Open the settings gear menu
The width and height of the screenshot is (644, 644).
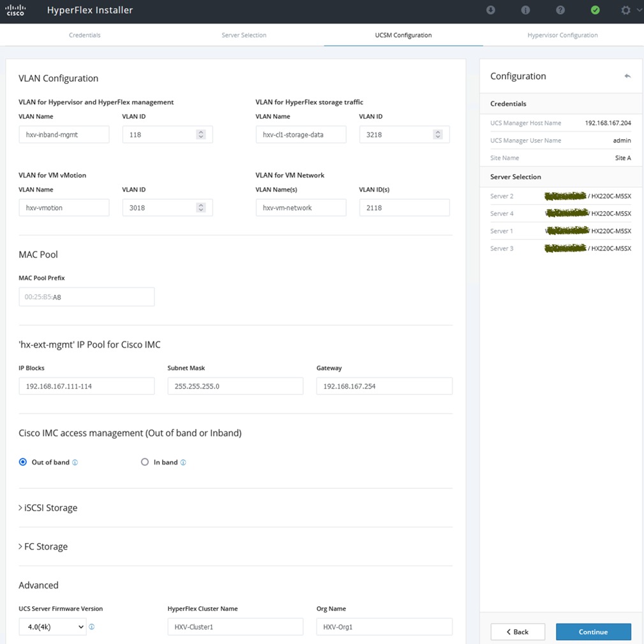tap(626, 10)
